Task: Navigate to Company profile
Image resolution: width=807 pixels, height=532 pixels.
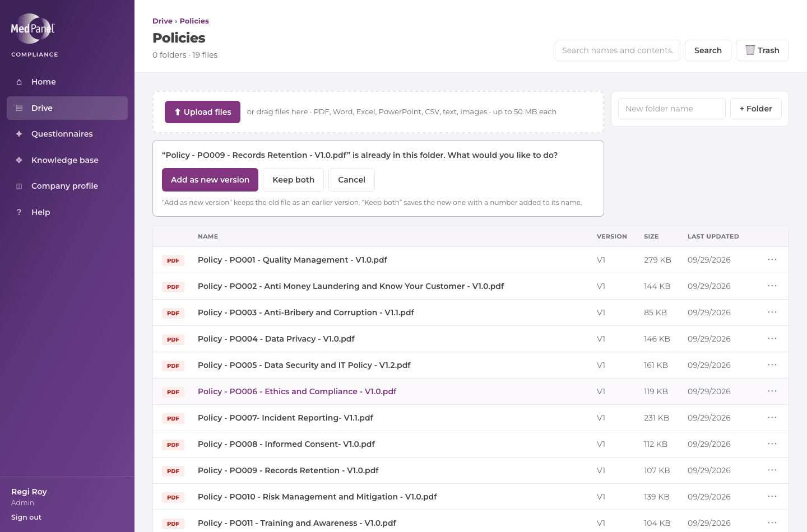Action: click(67, 186)
